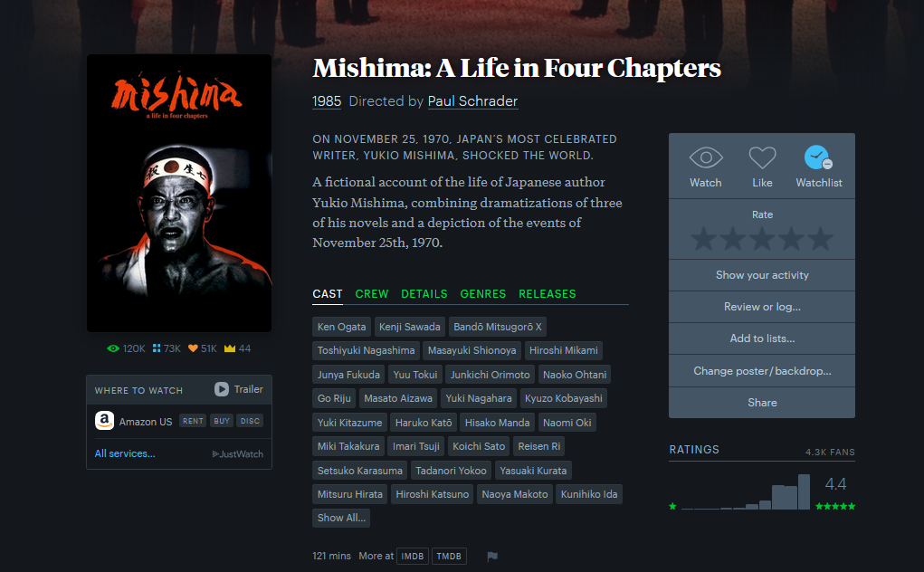Click the report flag icon
The height and width of the screenshot is (572, 924).
(492, 556)
